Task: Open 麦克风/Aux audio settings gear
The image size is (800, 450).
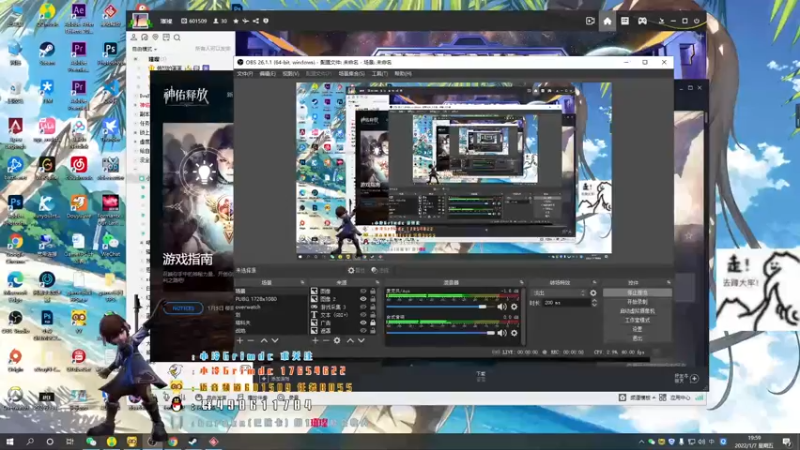Action: pyautogui.click(x=514, y=307)
